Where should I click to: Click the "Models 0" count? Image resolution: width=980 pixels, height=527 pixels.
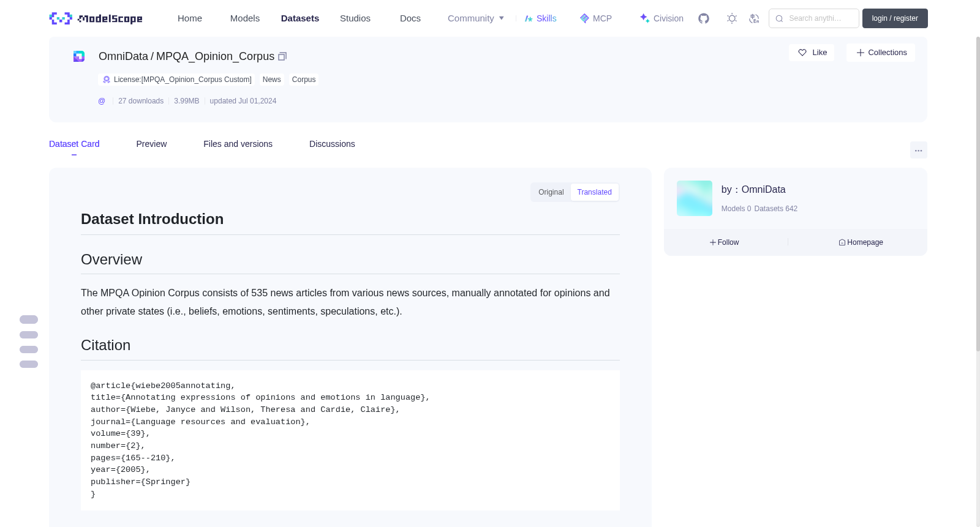pos(736,209)
